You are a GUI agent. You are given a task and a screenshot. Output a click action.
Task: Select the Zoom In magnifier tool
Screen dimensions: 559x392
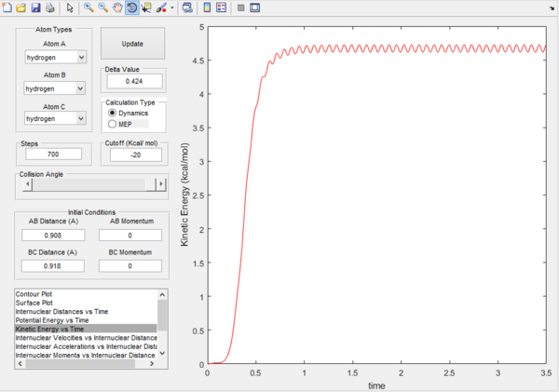tap(89, 7)
